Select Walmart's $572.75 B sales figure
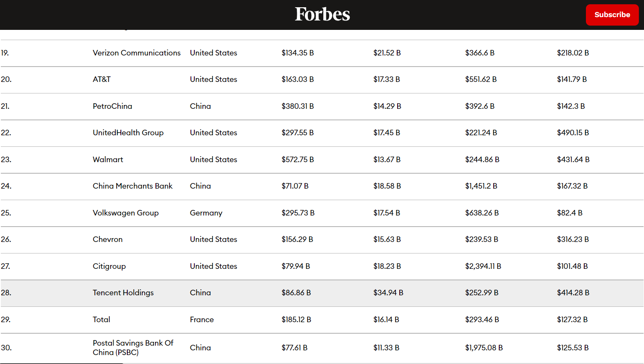This screenshot has height=364, width=644. click(298, 160)
